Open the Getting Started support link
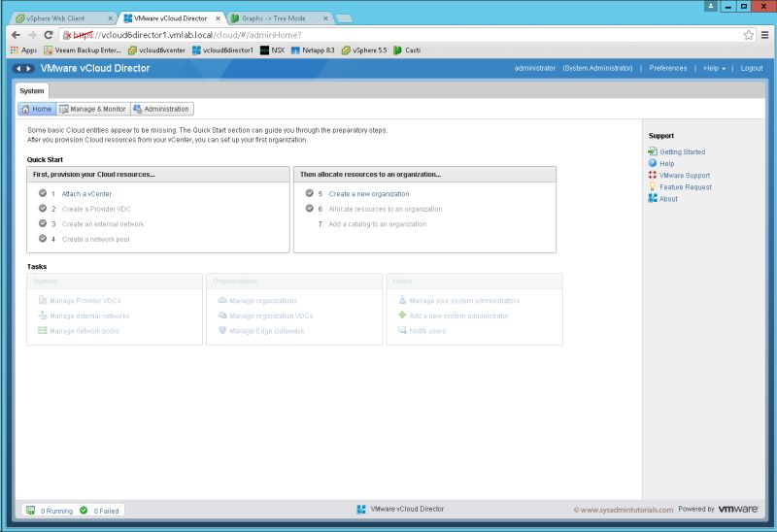777x532 pixels. 677,152
